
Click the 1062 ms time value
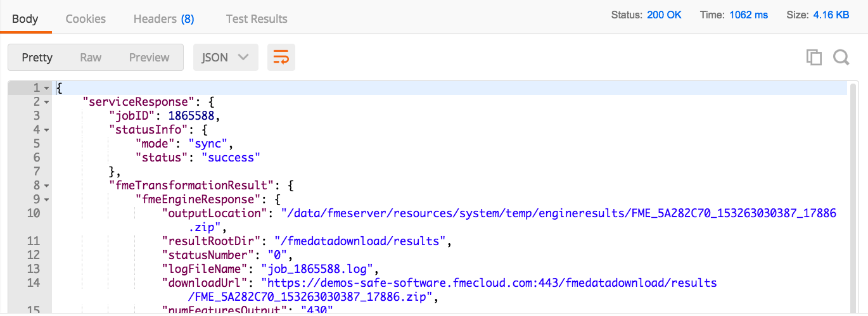point(749,15)
